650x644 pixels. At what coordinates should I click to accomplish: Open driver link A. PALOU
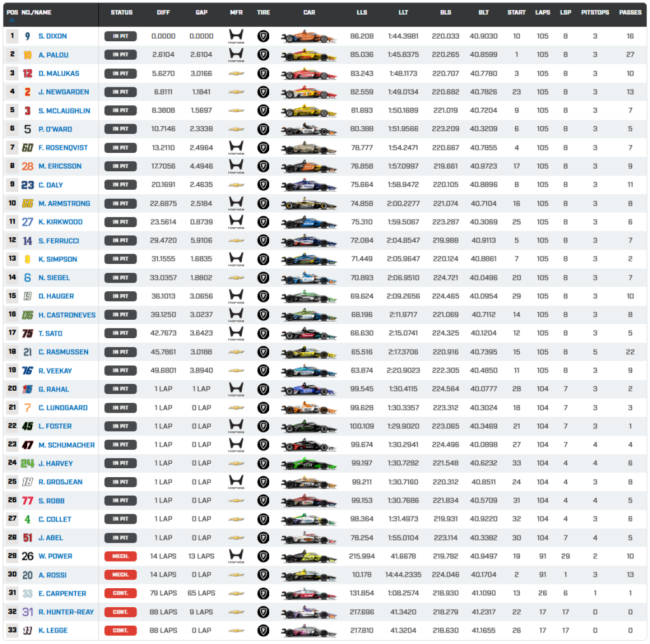(x=53, y=55)
